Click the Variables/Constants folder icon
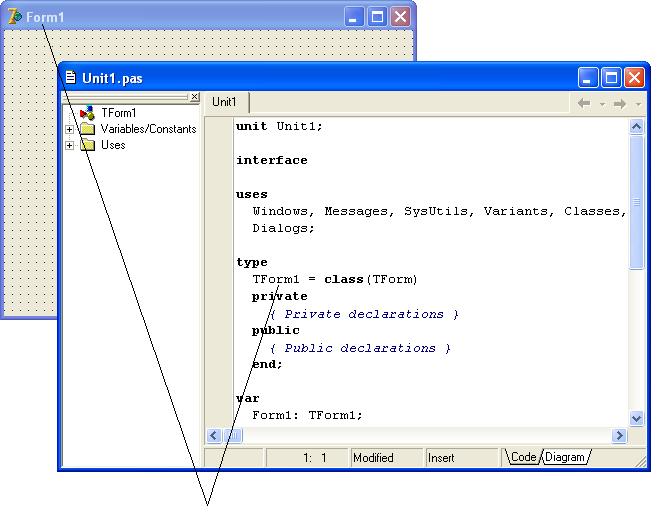651x513 pixels. pos(88,129)
